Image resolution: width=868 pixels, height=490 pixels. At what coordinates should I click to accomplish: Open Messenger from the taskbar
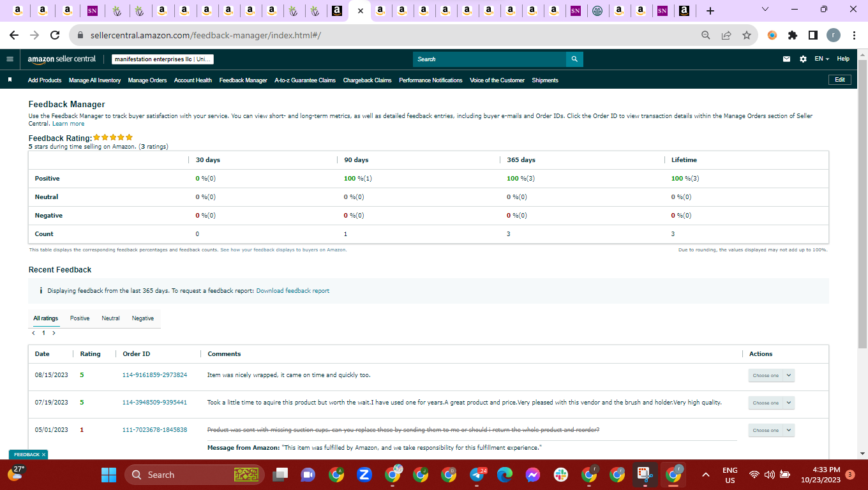tap(533, 475)
